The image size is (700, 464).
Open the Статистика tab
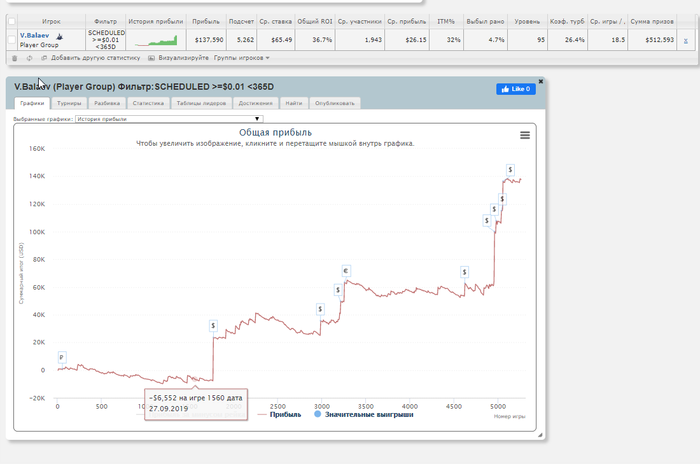148,103
